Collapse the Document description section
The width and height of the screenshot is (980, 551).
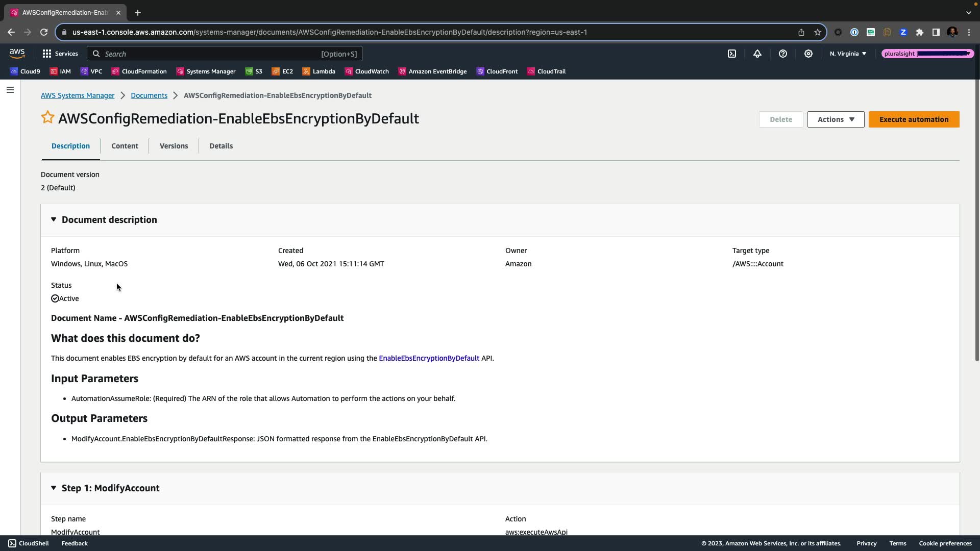pos(54,219)
